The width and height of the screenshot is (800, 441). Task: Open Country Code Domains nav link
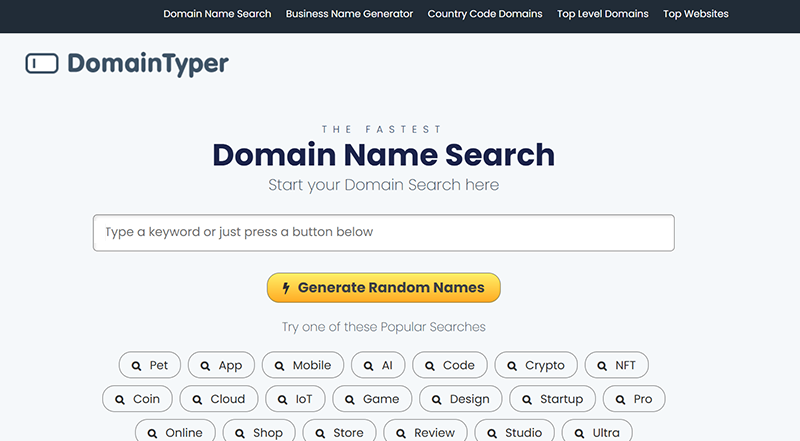485,14
